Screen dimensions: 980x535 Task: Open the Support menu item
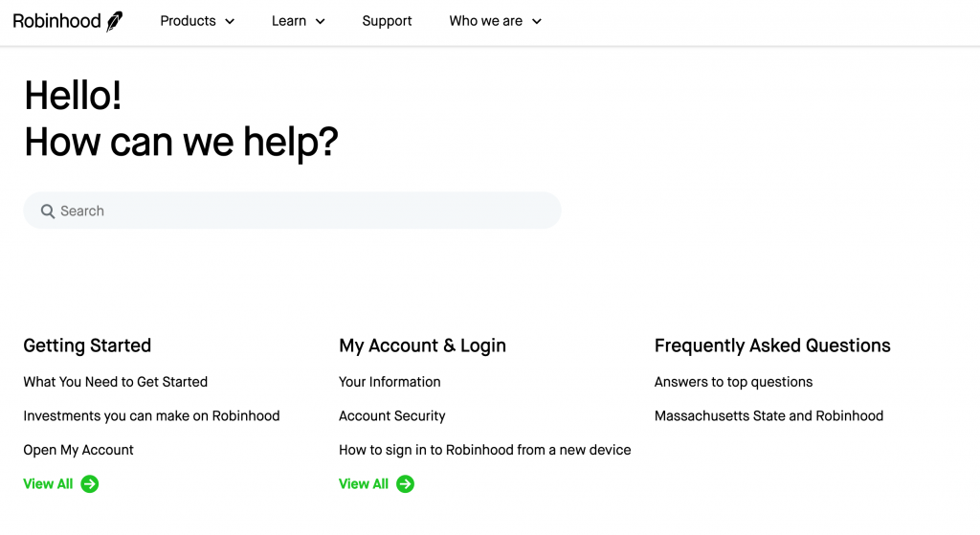[387, 21]
